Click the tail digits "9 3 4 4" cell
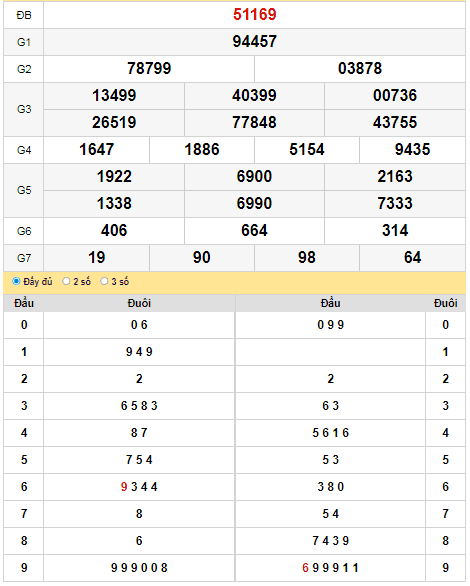The height and width of the screenshot is (586, 470). 139,487
